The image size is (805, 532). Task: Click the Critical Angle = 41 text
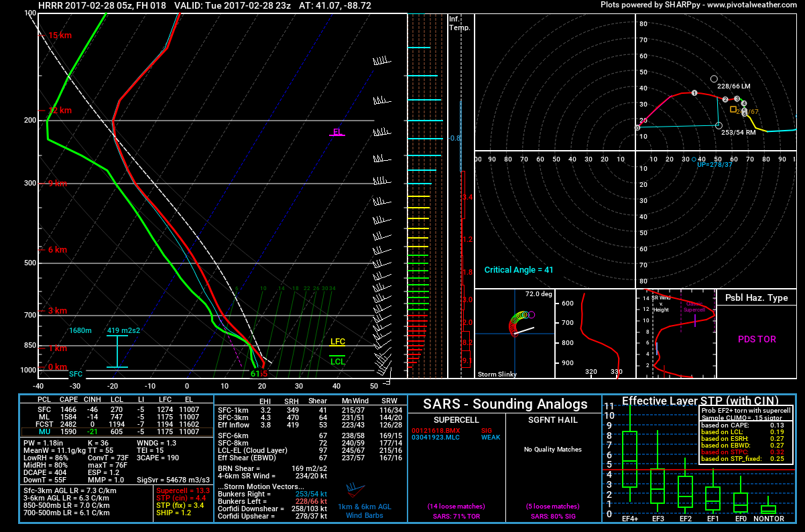tap(519, 269)
